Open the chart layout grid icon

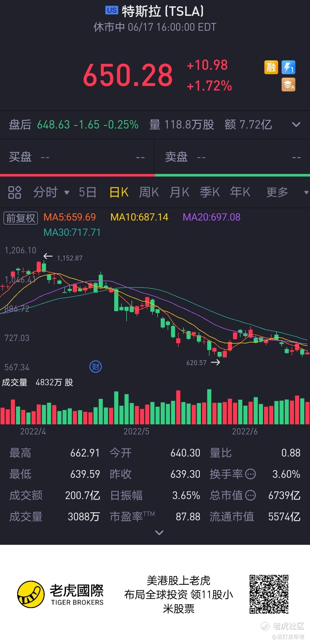(15, 192)
